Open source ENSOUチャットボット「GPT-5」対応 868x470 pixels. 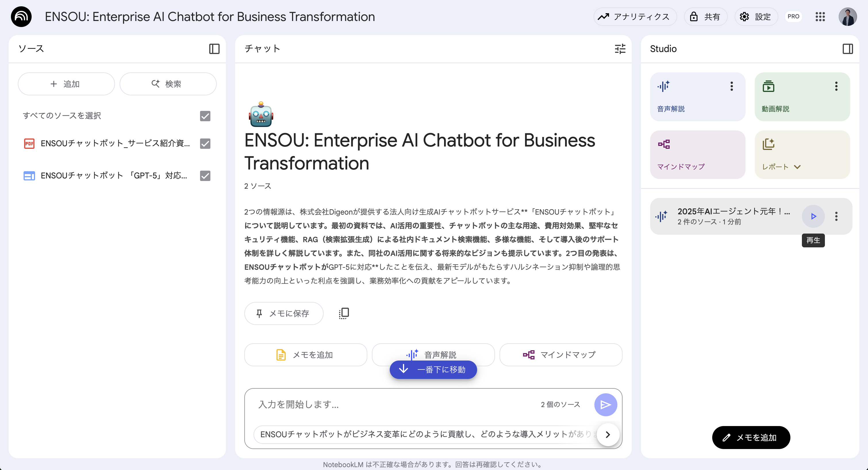(x=114, y=176)
